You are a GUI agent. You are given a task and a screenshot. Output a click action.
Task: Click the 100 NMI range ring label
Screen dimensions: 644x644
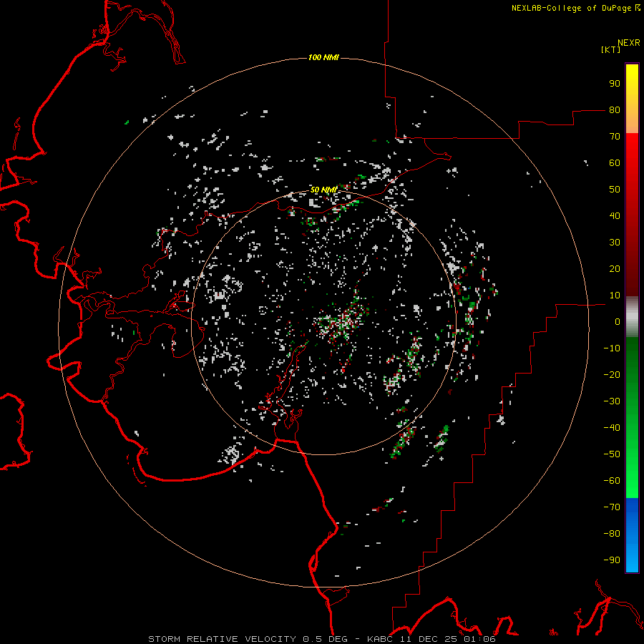pyautogui.click(x=323, y=57)
